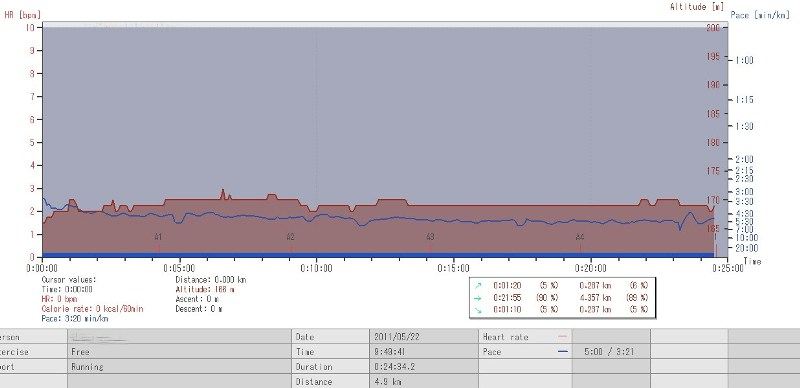The image size is (800, 388).
Task: Select lap marker A2 on the graph
Action: [x=290, y=237]
